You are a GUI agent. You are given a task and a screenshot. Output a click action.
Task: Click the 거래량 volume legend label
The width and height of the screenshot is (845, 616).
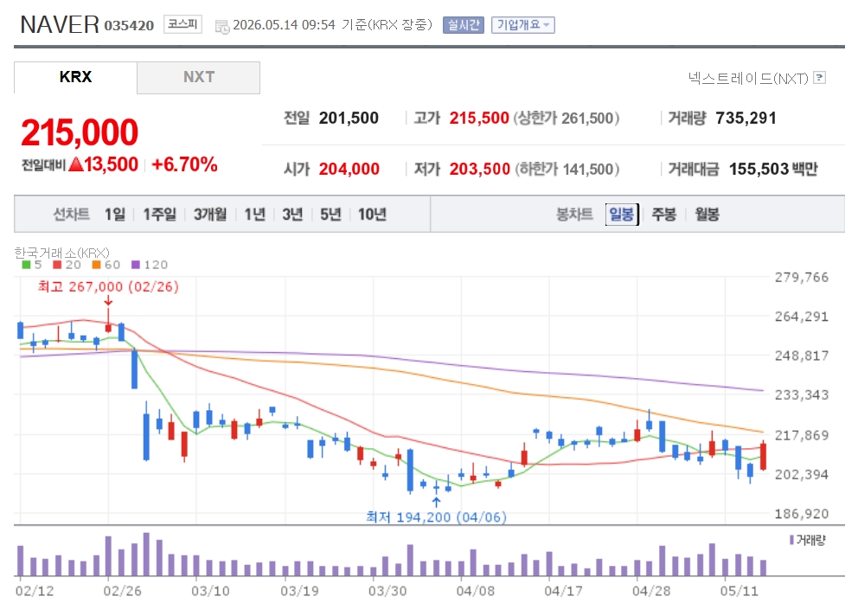(807, 540)
